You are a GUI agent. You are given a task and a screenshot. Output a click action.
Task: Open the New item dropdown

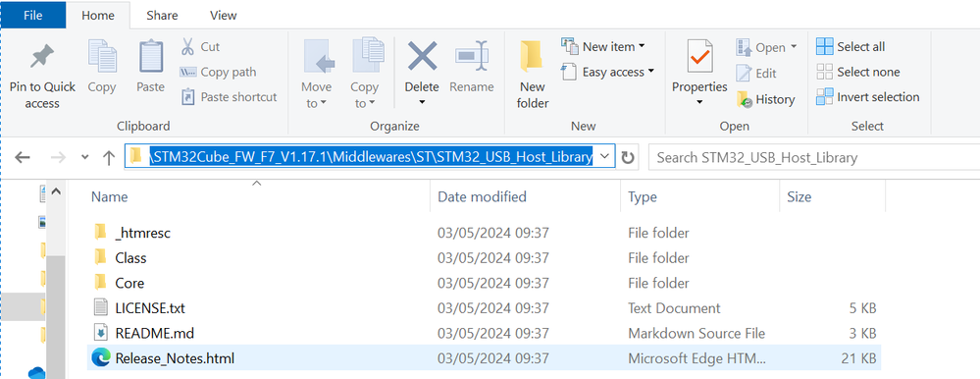(603, 47)
